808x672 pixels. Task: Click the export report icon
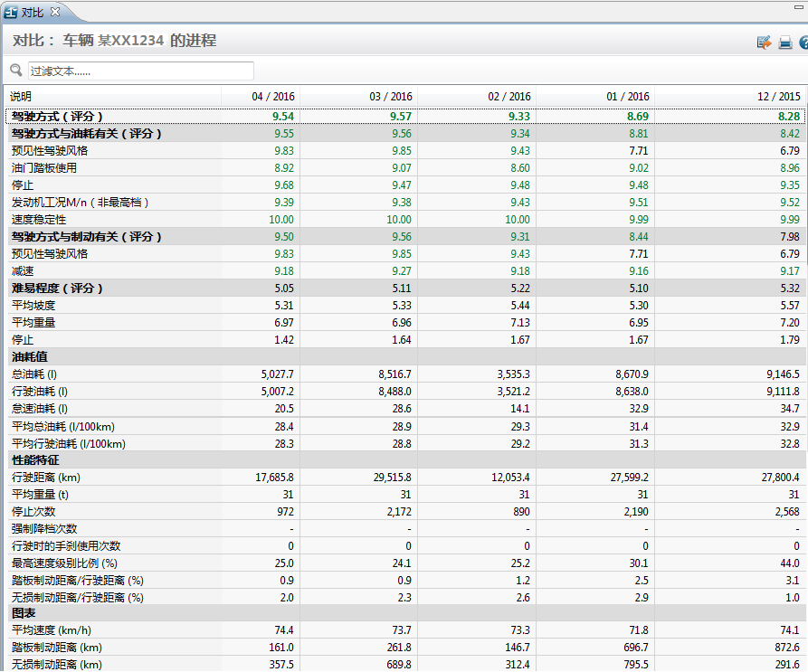coord(764,43)
